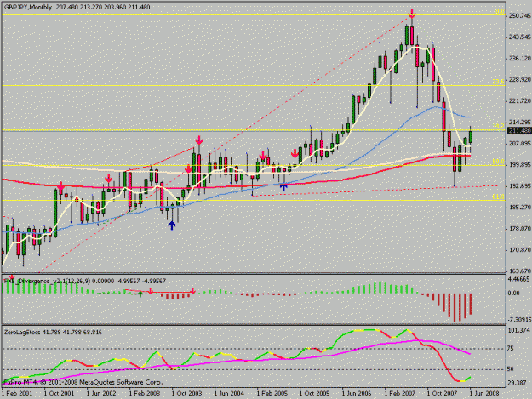This screenshot has width=532, height=399.
Task: Click the 207.095 price axis label
Action: (520, 144)
